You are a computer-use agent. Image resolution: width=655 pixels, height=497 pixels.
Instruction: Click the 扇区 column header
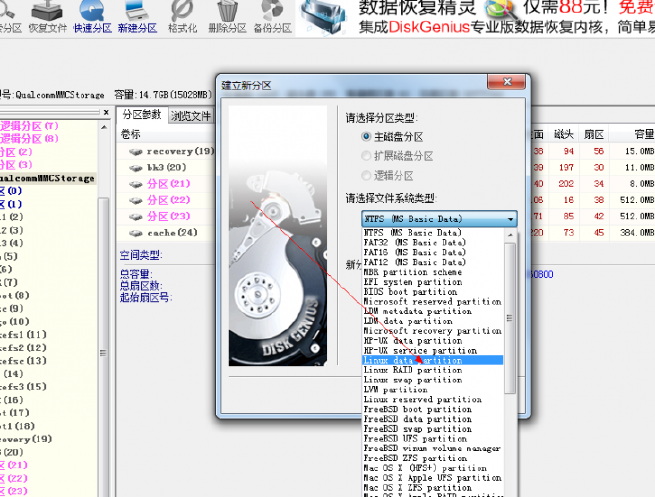point(594,134)
